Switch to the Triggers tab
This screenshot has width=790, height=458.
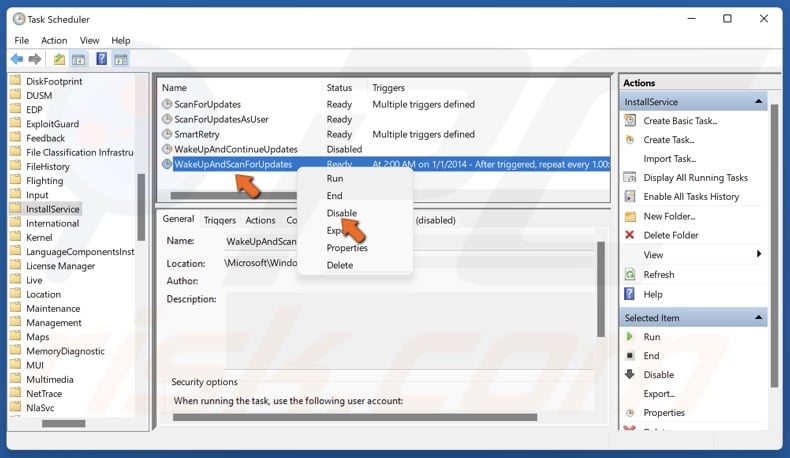[220, 220]
